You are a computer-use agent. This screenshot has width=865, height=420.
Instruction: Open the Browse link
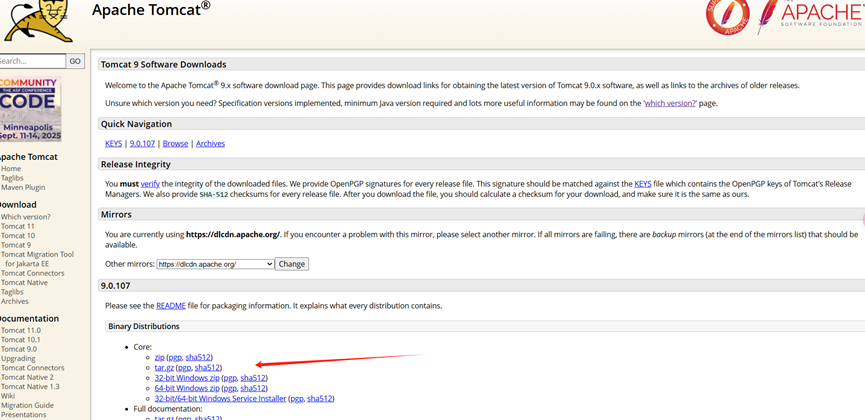coord(175,143)
